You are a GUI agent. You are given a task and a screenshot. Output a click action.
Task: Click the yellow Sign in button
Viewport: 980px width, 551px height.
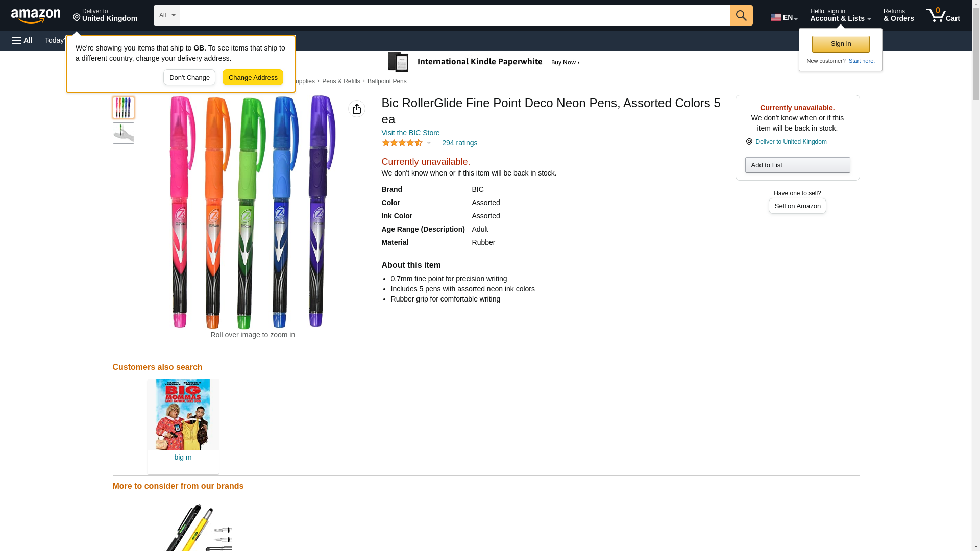tap(840, 44)
